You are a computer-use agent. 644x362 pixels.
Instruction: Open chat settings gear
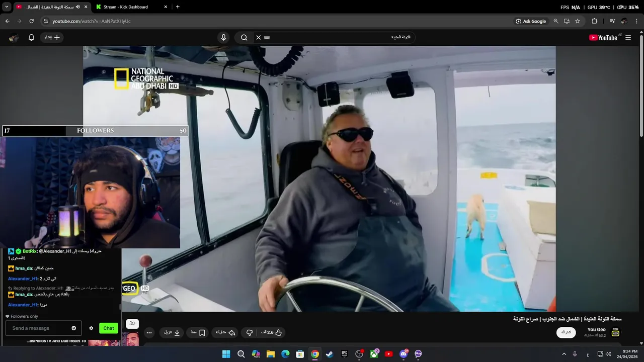91,328
